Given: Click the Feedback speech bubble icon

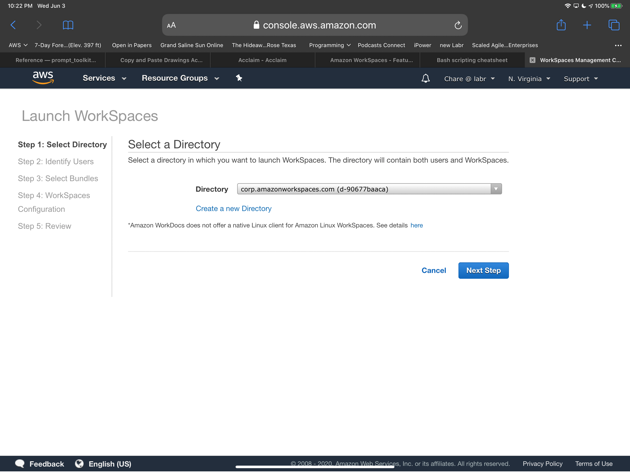Looking at the screenshot, I should tap(20, 464).
